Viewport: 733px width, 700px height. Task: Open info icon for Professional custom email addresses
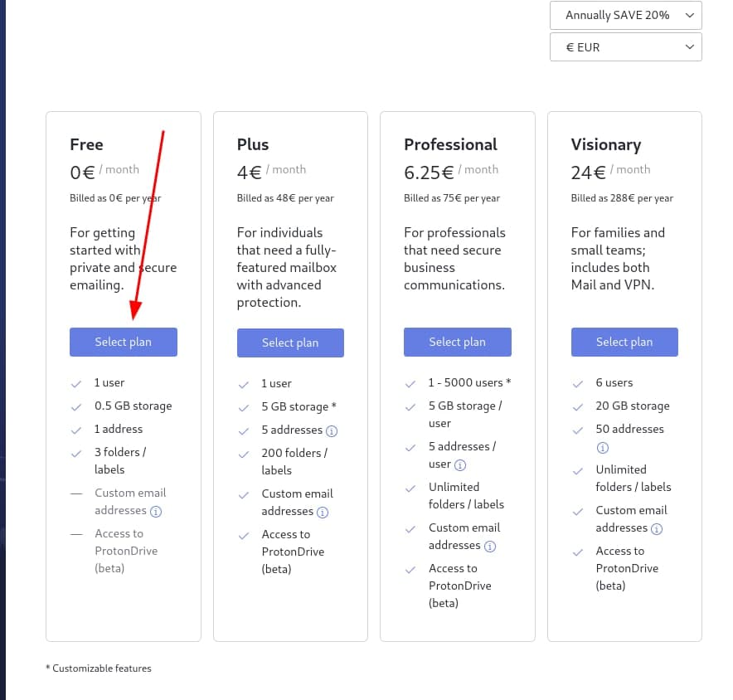(x=490, y=547)
